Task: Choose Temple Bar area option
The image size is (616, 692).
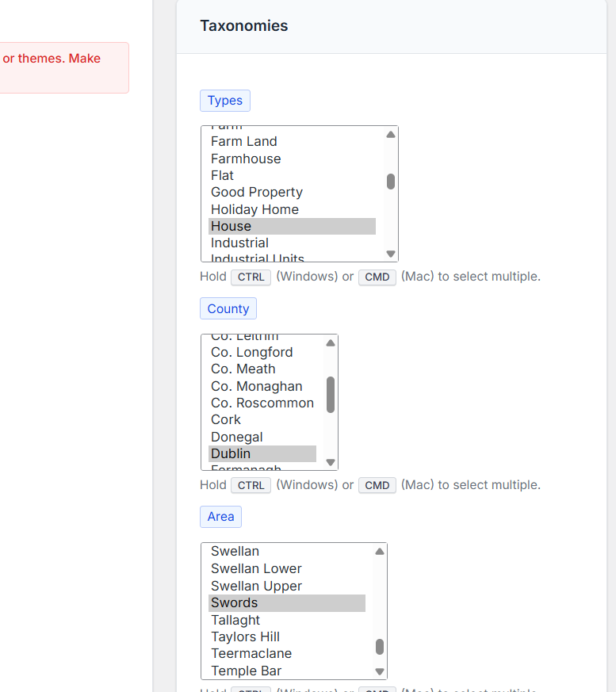Action: point(246,671)
